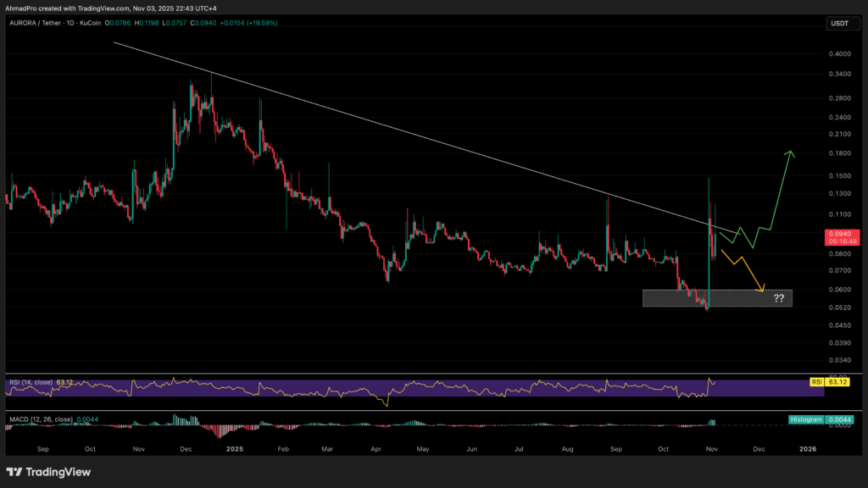Click the TradingView logo icon

(16, 471)
